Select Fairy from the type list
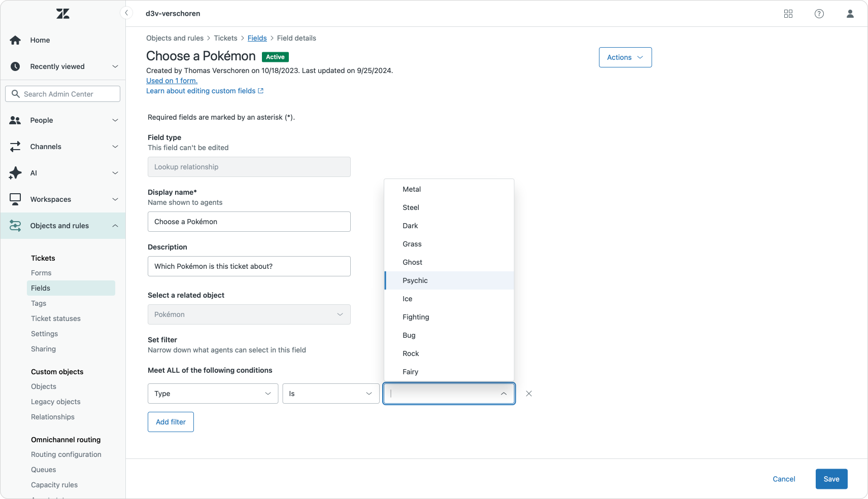868x499 pixels. click(x=449, y=372)
